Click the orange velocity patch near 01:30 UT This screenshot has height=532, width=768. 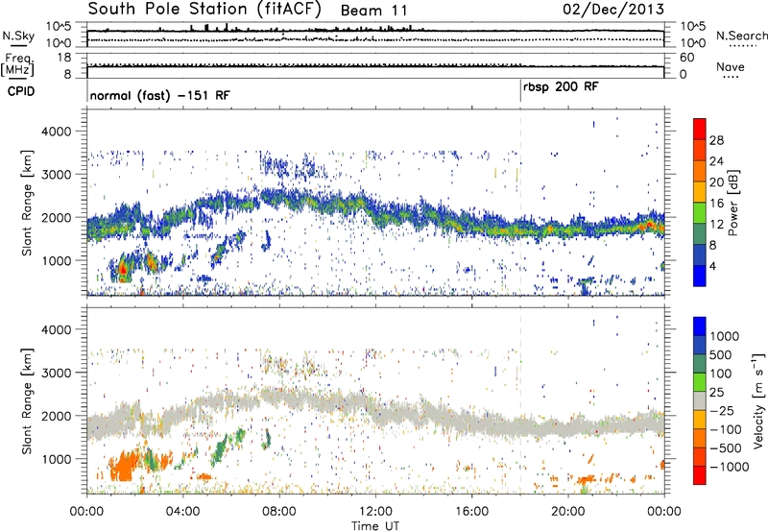click(x=126, y=467)
